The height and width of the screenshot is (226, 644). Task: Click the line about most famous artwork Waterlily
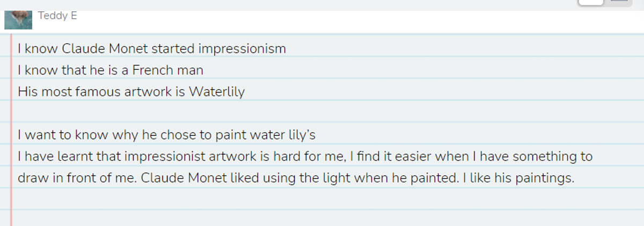click(131, 92)
